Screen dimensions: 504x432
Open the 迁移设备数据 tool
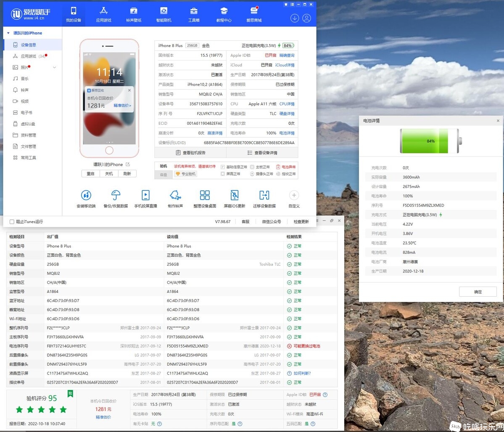pos(264,199)
